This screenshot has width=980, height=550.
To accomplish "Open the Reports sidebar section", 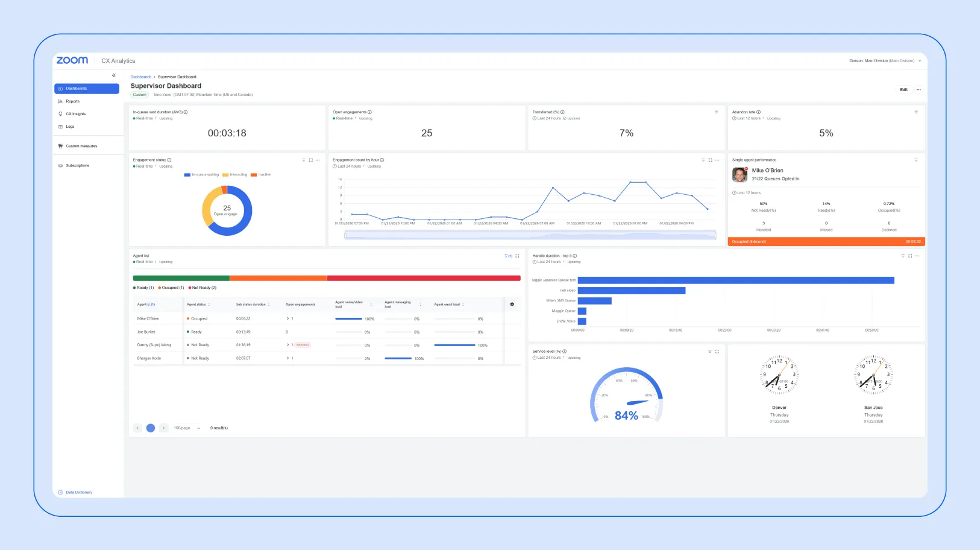I will [x=72, y=101].
